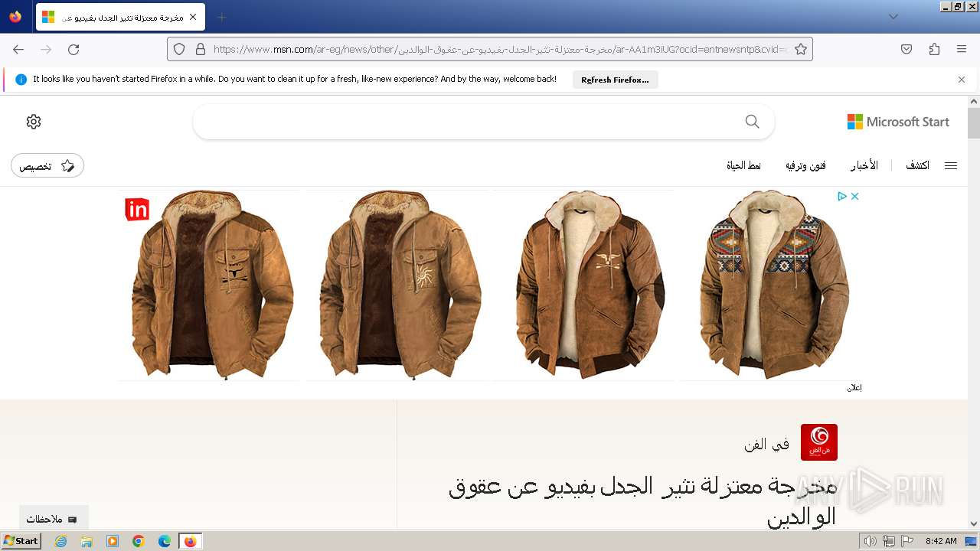Open the Windows Start menu

tap(21, 541)
